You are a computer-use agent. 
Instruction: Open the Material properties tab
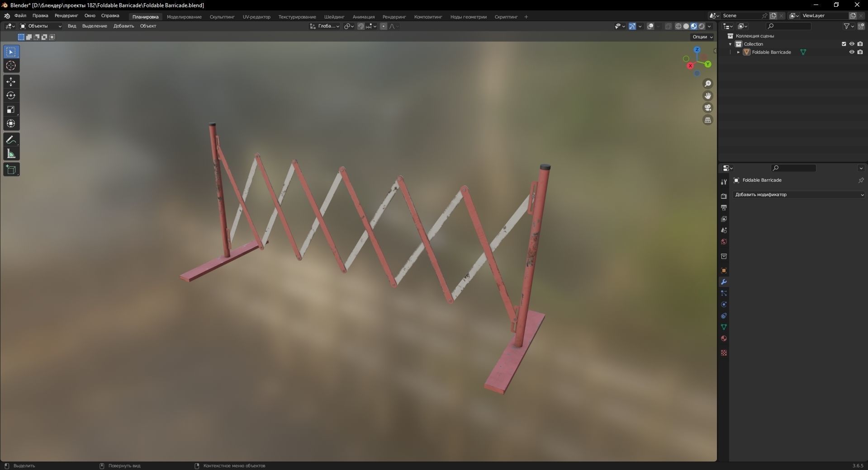point(724,338)
